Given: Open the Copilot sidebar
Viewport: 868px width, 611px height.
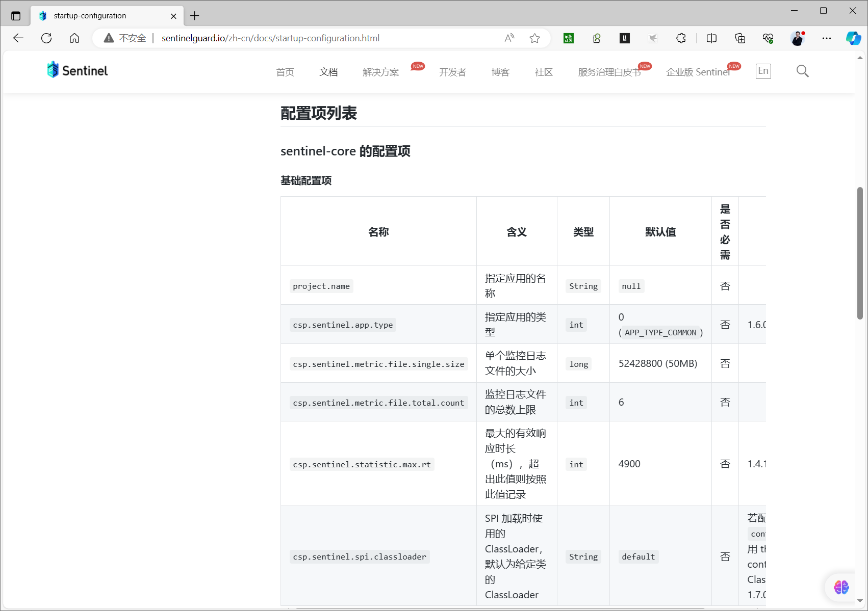Looking at the screenshot, I should 853,38.
